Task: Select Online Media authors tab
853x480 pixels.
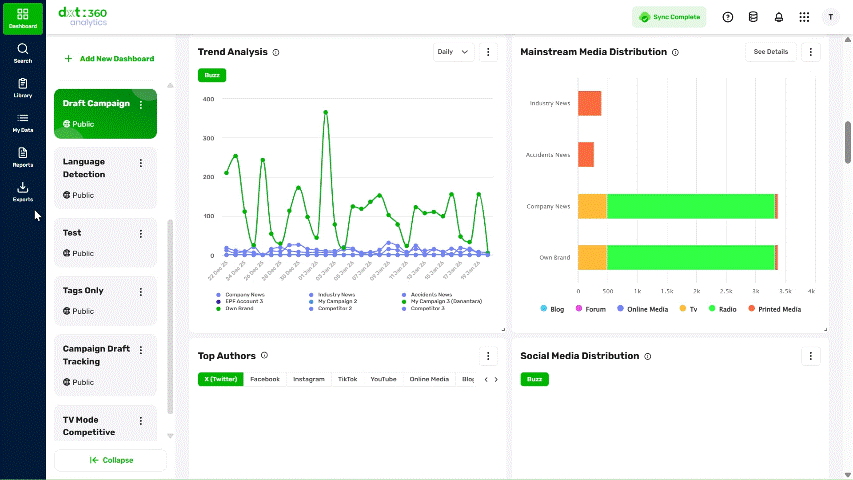Action: [x=429, y=379]
